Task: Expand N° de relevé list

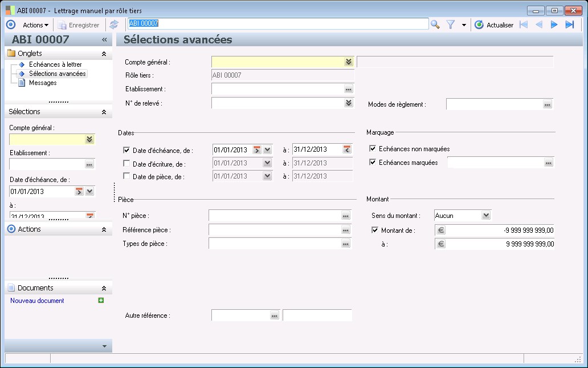Action: pos(349,103)
